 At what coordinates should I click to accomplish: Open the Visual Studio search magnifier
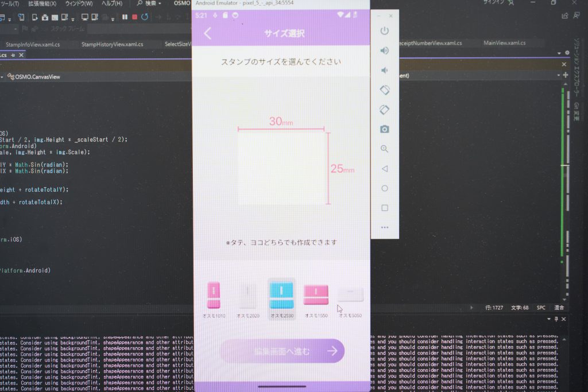pos(140,3)
